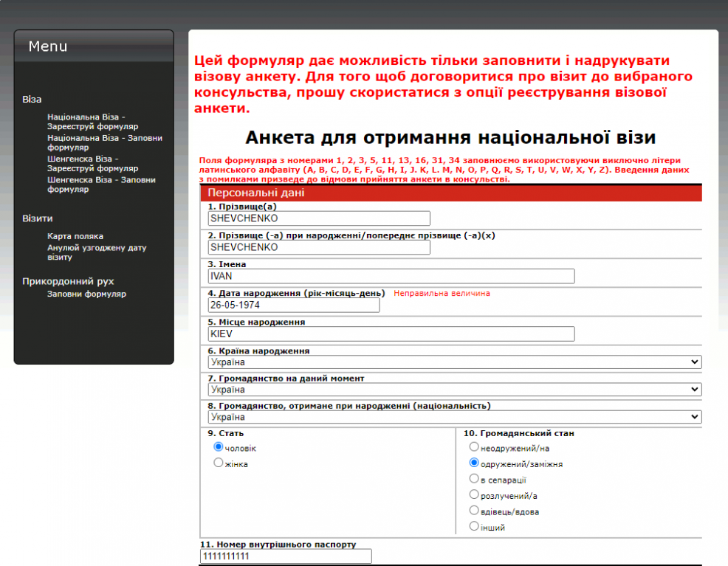Open Громадянство, отримане при народженні dropdown
Screen dimensions: 728x566
[x=455, y=417]
